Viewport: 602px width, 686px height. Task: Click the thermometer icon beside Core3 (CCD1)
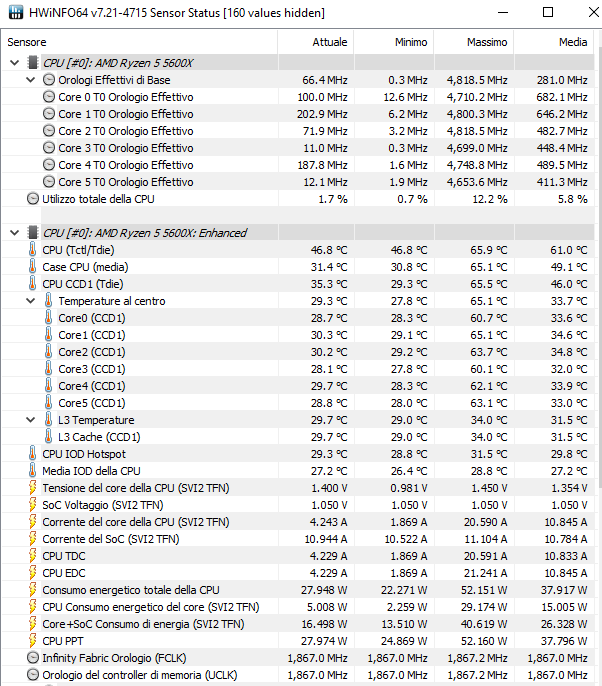[x=49, y=368]
